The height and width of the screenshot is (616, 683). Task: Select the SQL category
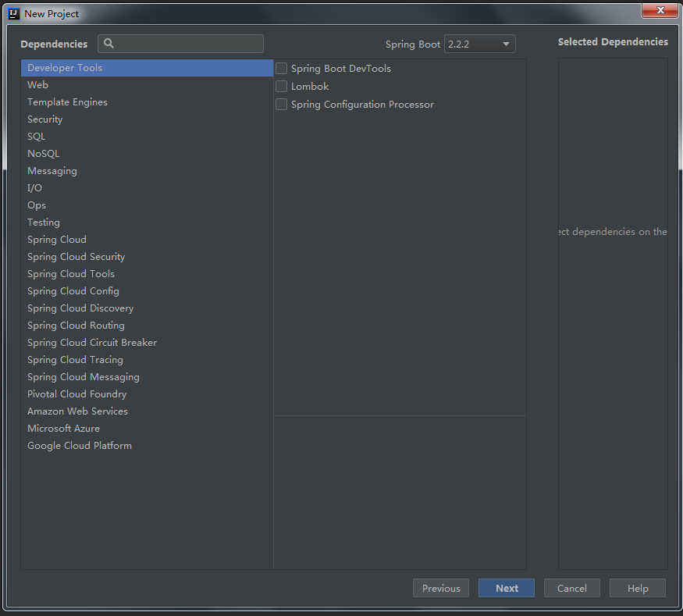tap(148, 137)
